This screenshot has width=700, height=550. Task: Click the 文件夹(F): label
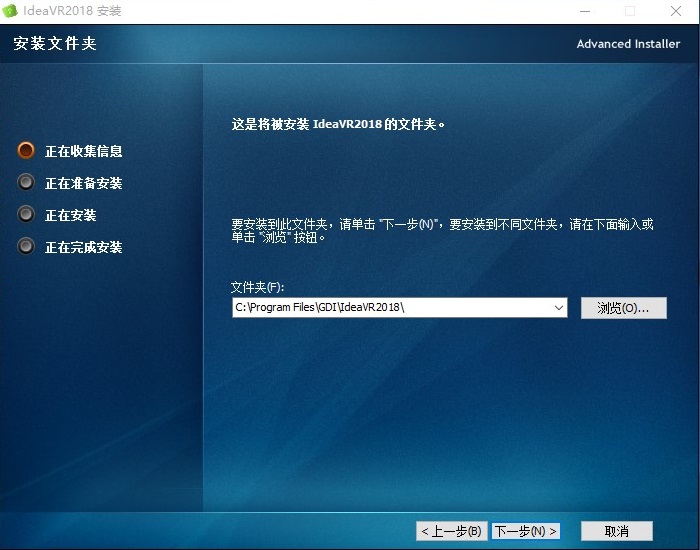pos(258,287)
